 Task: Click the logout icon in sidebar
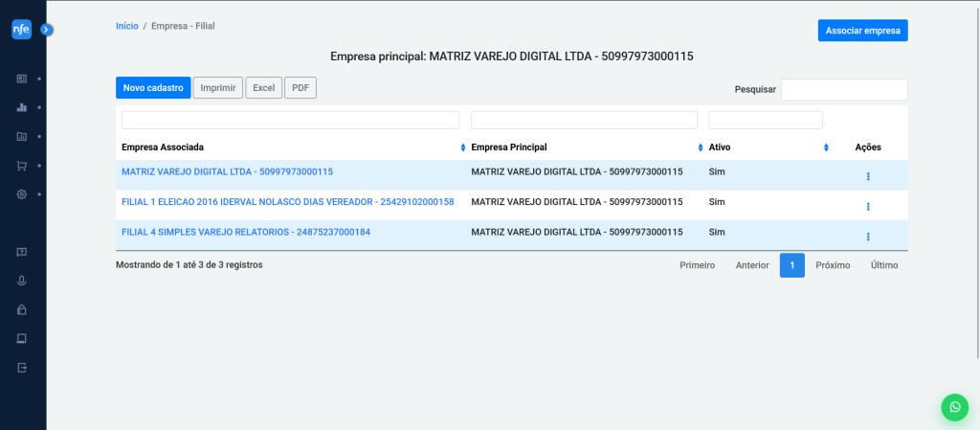(22, 368)
